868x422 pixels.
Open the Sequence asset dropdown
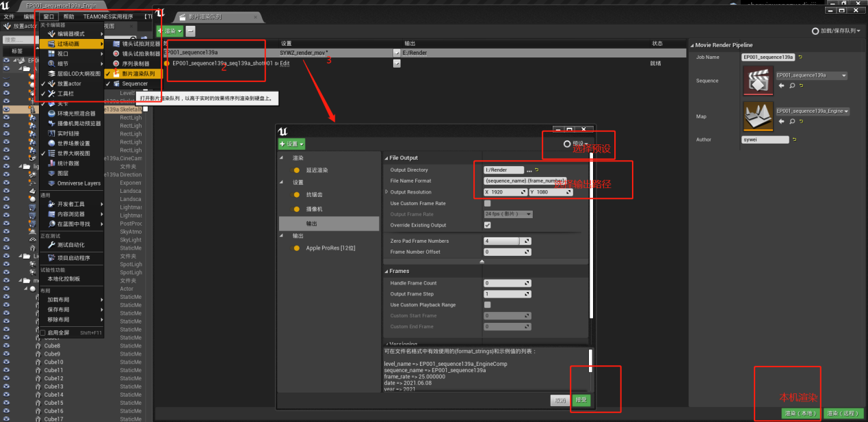point(843,75)
